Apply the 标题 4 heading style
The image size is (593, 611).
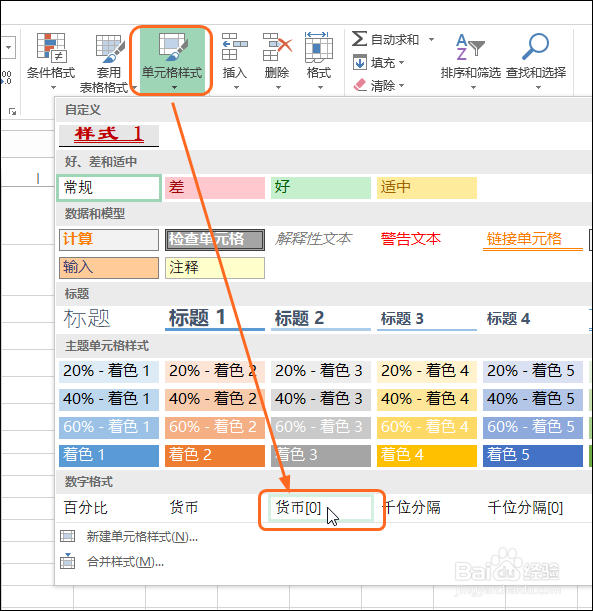click(x=508, y=318)
